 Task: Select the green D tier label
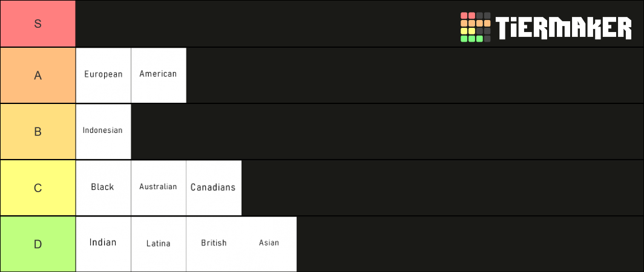[x=38, y=244]
